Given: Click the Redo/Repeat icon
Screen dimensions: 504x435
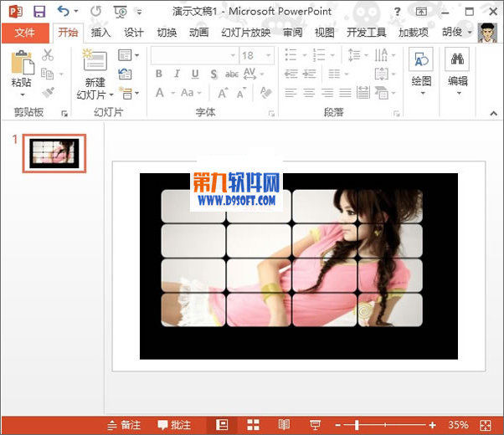Looking at the screenshot, I should (95, 12).
